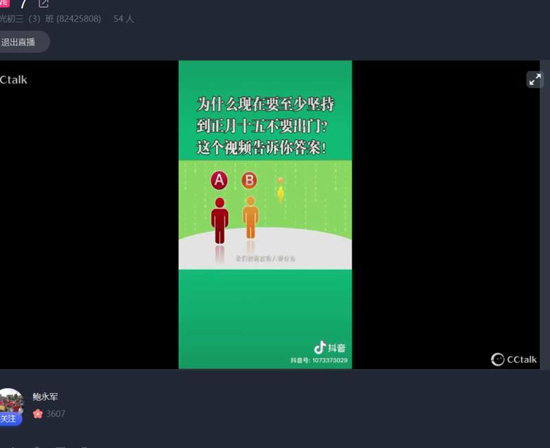Follow the host with 关注 button

pyautogui.click(x=9, y=419)
